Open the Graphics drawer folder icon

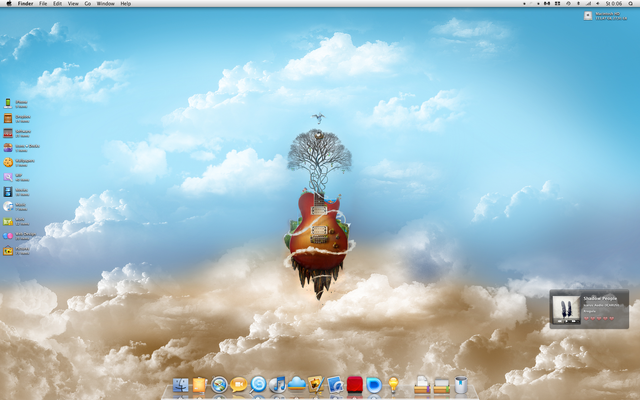(x=8, y=118)
